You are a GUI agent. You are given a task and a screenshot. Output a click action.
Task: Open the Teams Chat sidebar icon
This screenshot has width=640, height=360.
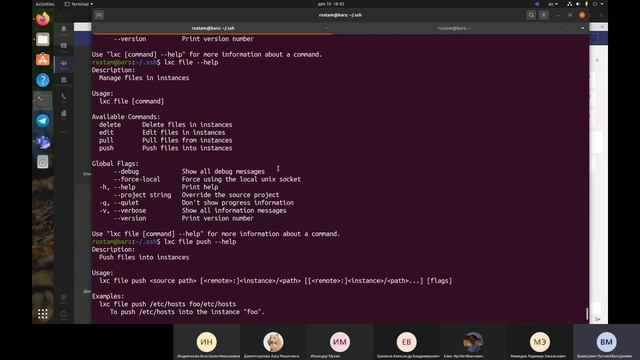pyautogui.click(x=64, y=46)
